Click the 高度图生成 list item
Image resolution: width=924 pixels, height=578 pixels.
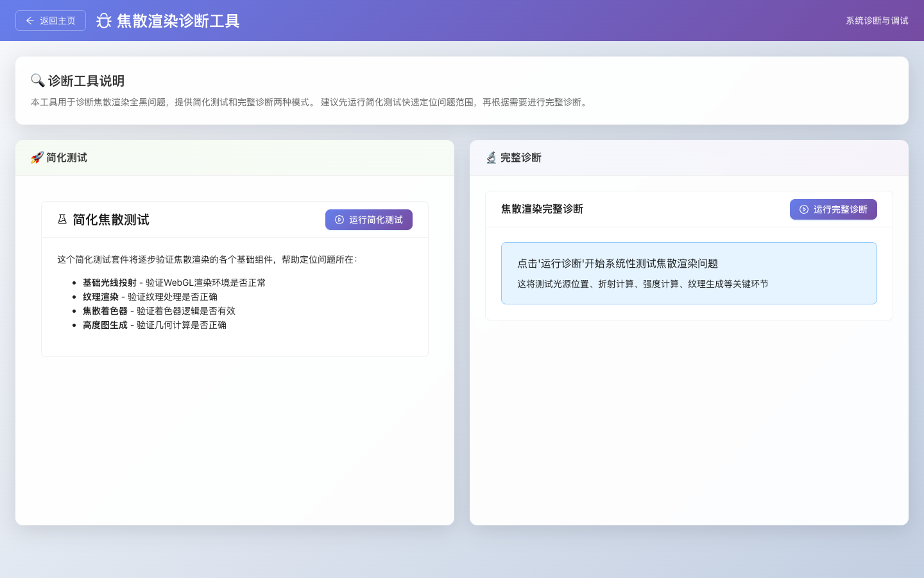[x=155, y=325]
